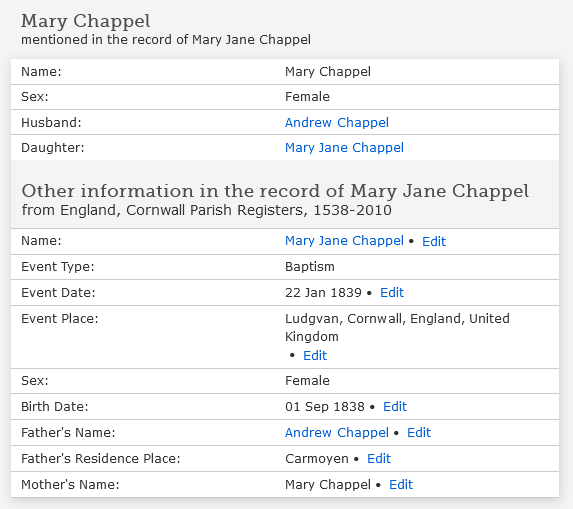Open daughter Mary Jane Chappel link
573x509 pixels.
[x=344, y=148]
